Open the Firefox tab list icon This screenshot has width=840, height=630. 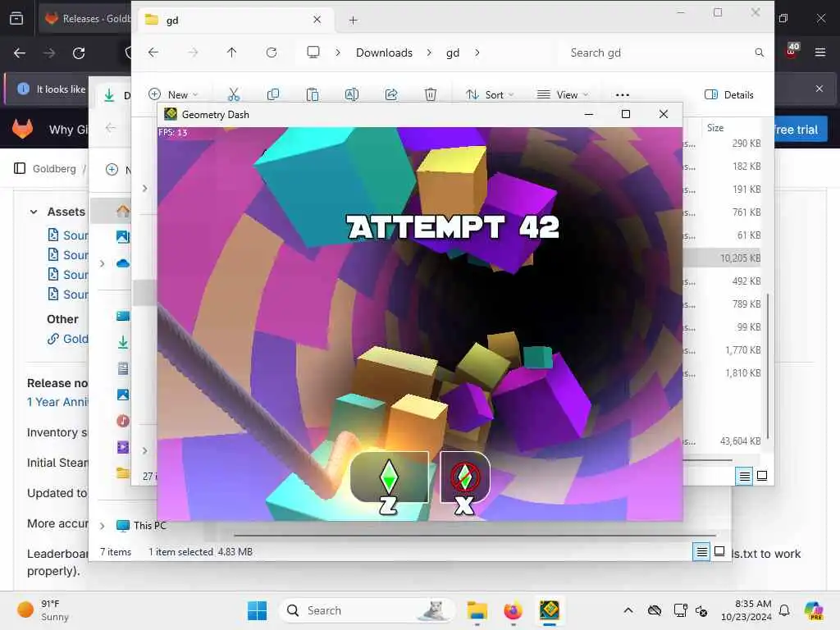coord(16,19)
